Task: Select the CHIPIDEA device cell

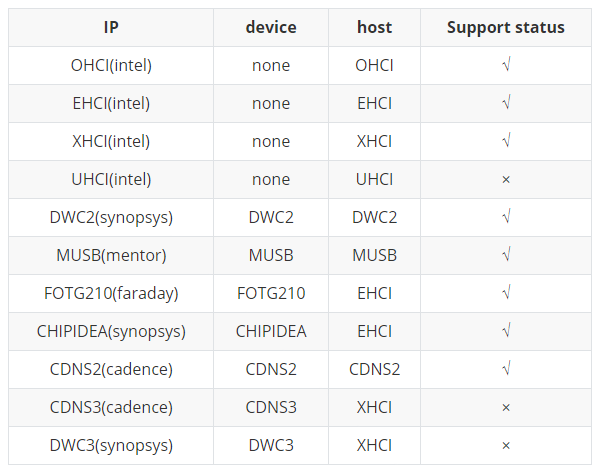Action: tap(271, 331)
